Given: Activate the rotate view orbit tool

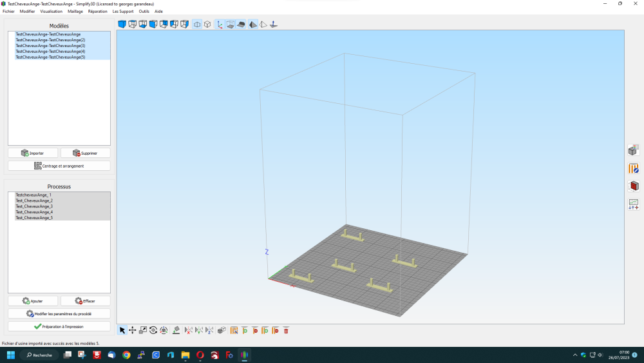Looking at the screenshot, I should [164, 330].
